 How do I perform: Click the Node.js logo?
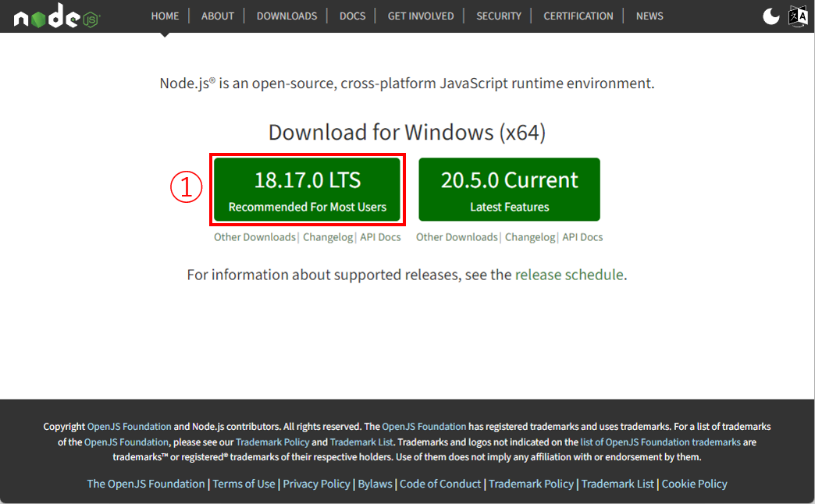coord(55,16)
